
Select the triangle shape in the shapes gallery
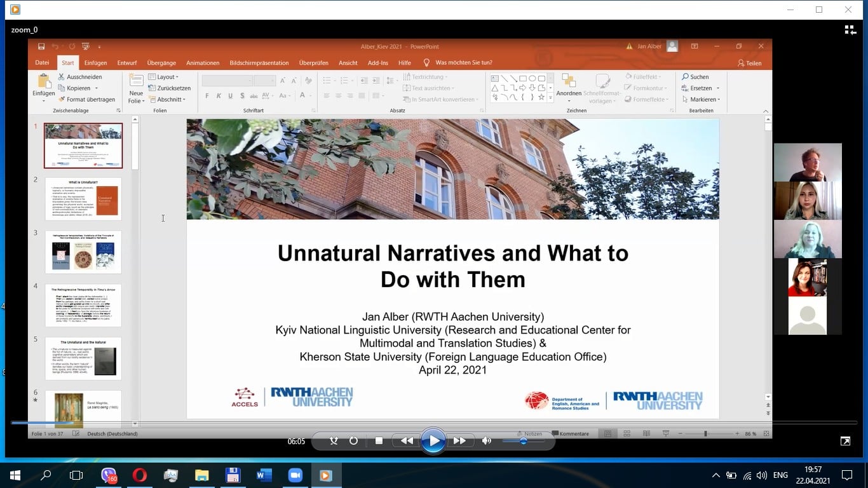point(494,88)
